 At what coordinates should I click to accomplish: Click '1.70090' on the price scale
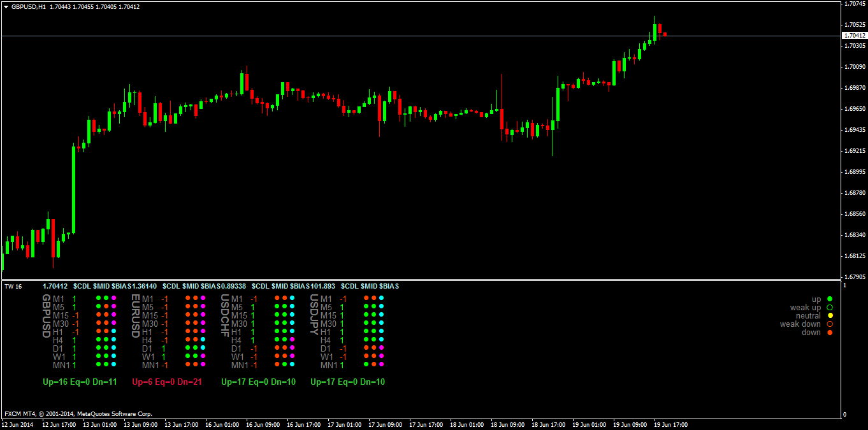855,67
